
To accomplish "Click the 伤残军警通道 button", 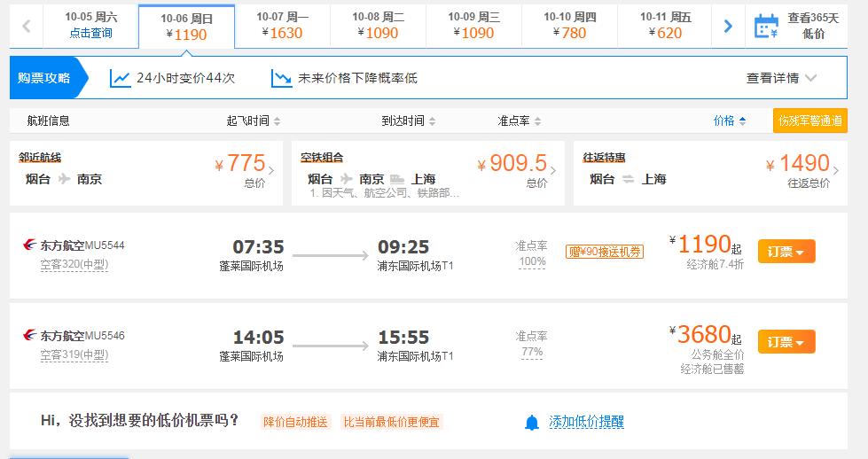I will (x=809, y=121).
